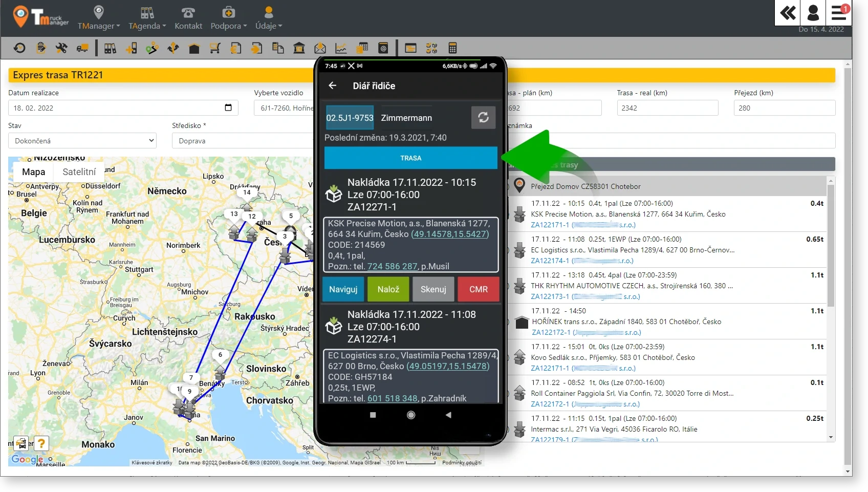
Task: Click the phone back arrow in Diář řidiče
Action: [x=333, y=85]
